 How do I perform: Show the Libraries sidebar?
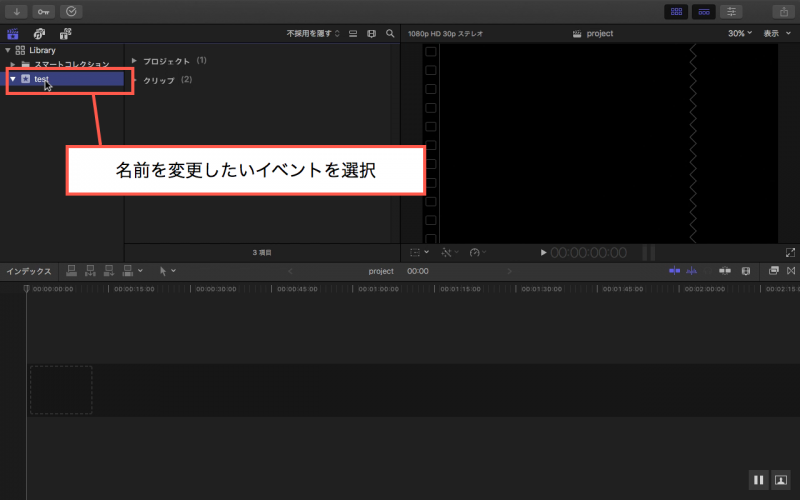pos(13,34)
